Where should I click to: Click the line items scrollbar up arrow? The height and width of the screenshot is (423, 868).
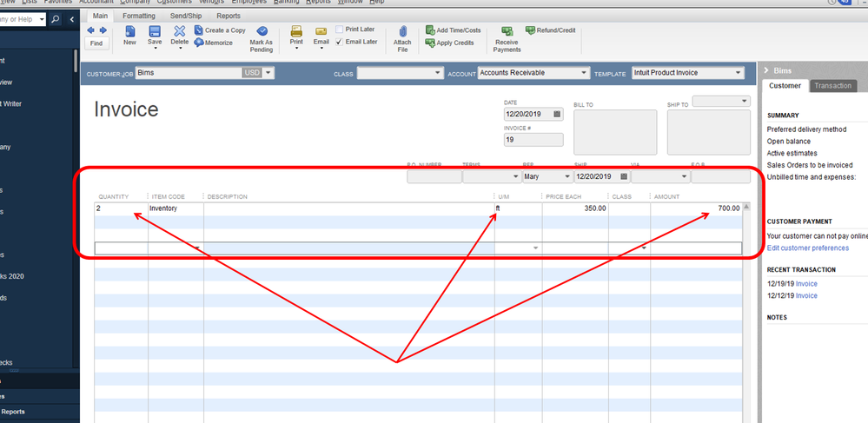pos(745,207)
